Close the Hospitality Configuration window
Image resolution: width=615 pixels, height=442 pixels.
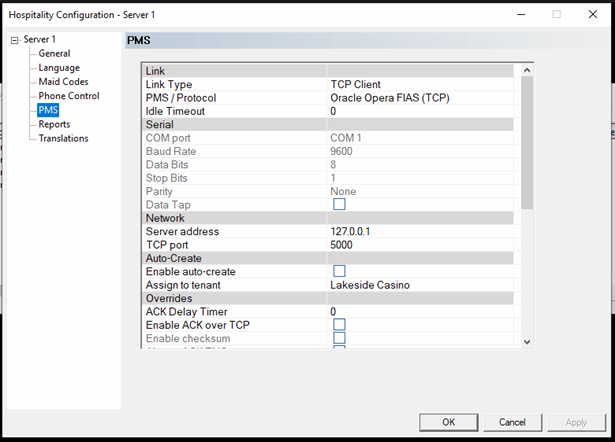coord(593,13)
